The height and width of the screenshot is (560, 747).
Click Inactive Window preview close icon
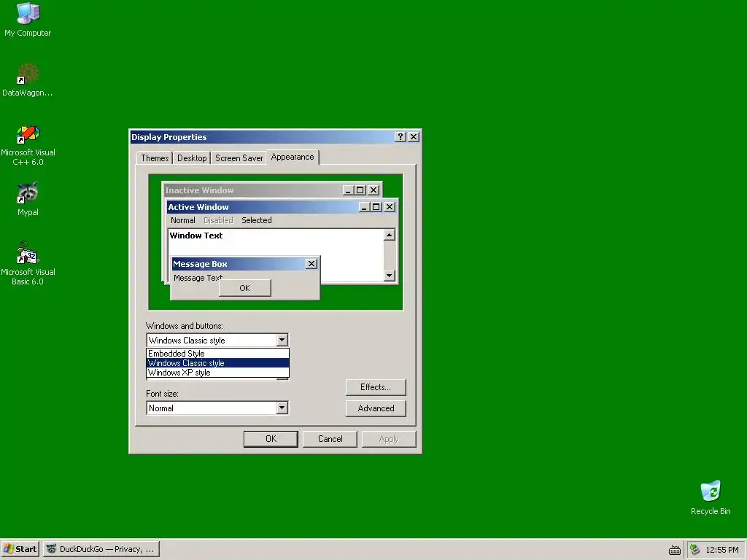373,190
